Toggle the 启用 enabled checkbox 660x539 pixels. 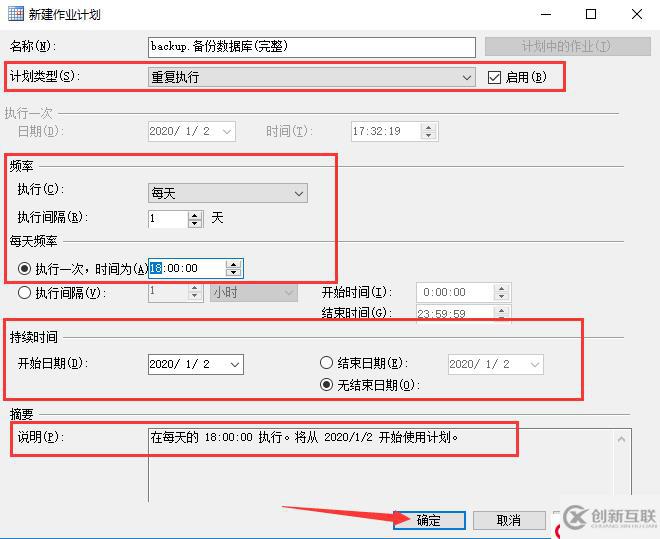pos(494,77)
